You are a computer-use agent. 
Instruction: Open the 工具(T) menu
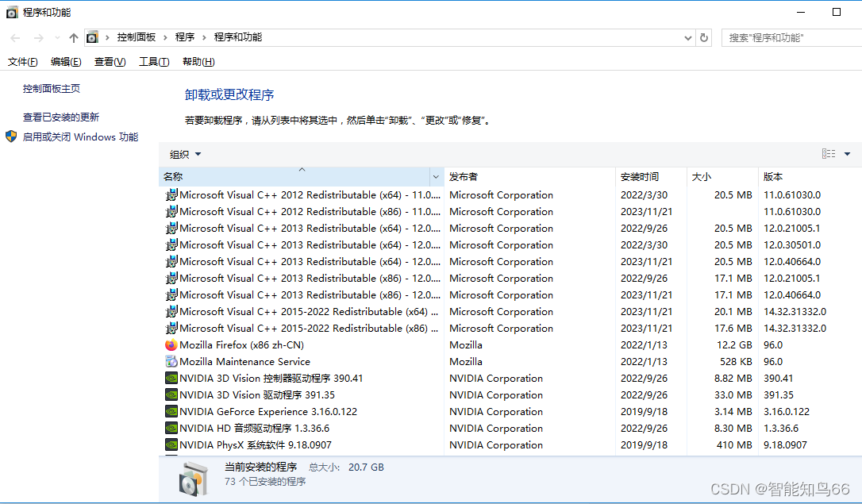click(154, 62)
